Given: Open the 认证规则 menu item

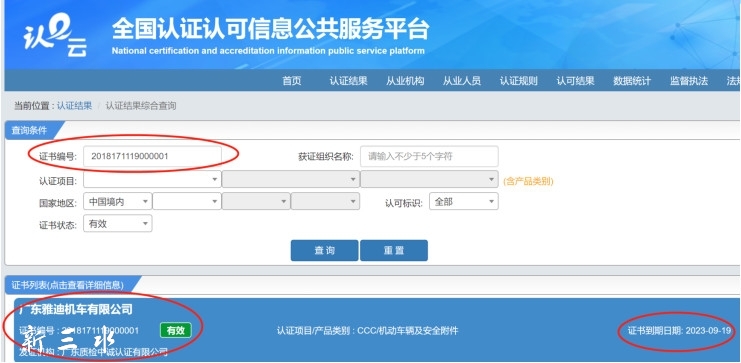Looking at the screenshot, I should (518, 81).
